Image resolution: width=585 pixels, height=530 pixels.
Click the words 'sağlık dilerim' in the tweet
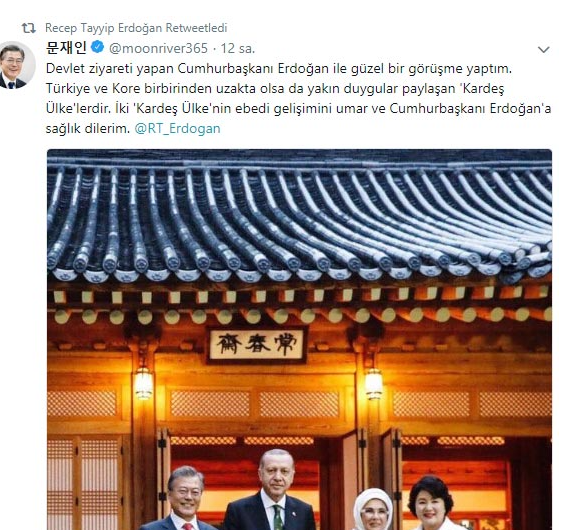[x=87, y=128]
